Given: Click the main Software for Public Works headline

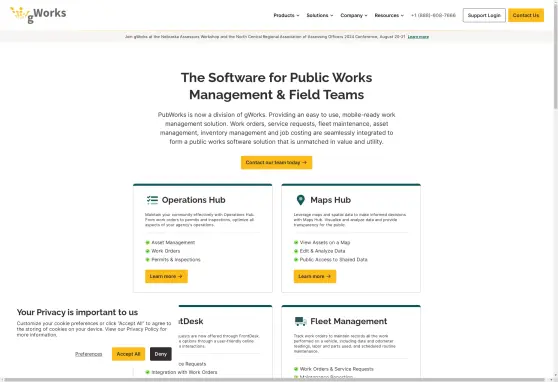Looking at the screenshot, I should coord(277,86).
